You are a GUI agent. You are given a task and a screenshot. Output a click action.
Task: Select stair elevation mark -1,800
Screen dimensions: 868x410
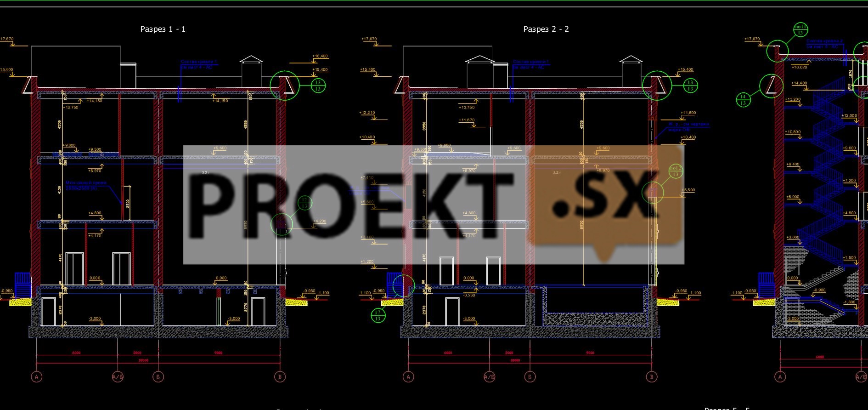[x=850, y=302]
